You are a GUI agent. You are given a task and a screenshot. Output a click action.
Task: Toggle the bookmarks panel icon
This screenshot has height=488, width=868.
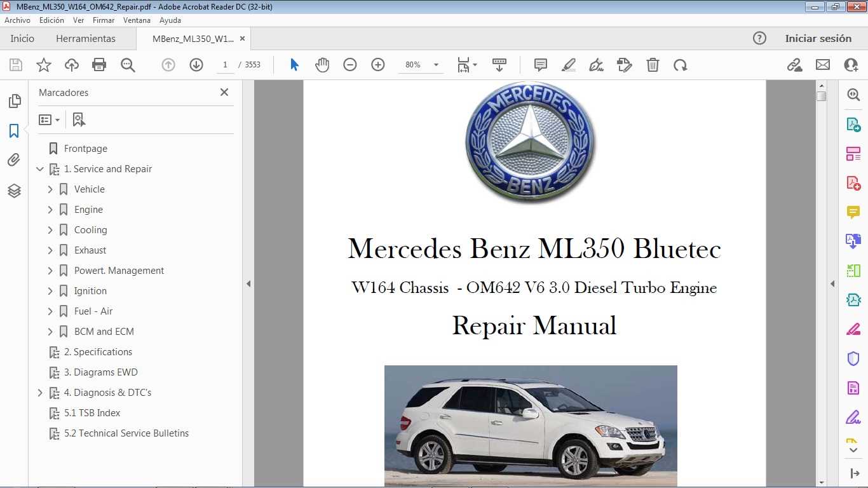click(14, 131)
